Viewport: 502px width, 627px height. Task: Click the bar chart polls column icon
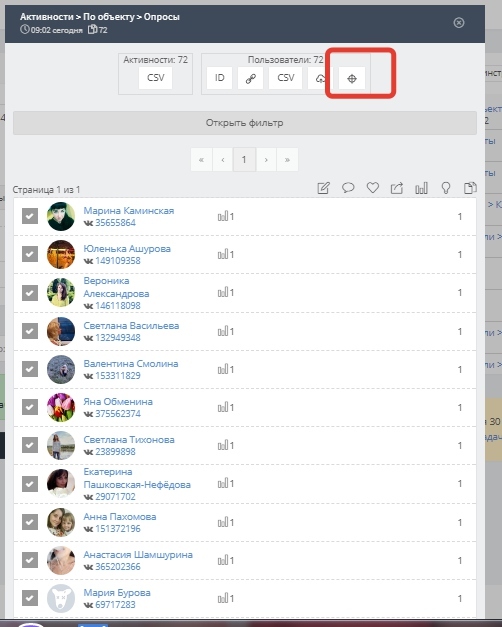[421, 188]
